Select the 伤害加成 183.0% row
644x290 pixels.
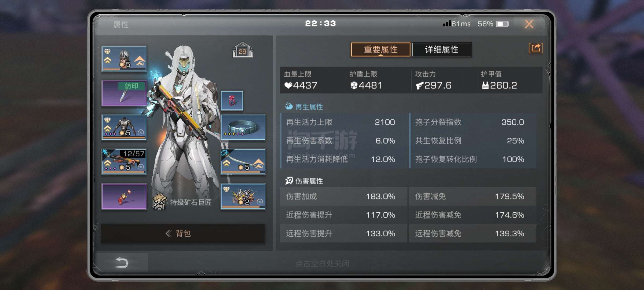coord(343,196)
